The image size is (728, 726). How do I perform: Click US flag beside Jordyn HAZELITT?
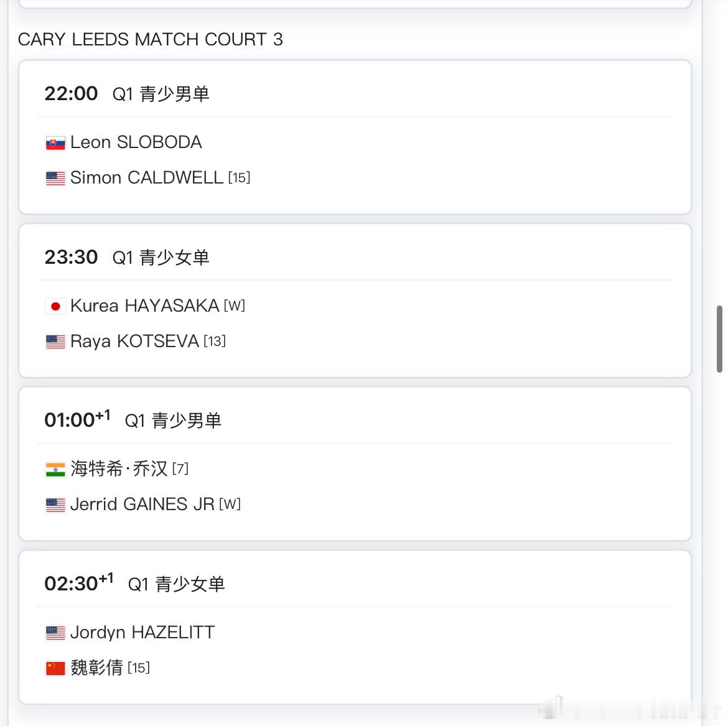click(x=55, y=633)
